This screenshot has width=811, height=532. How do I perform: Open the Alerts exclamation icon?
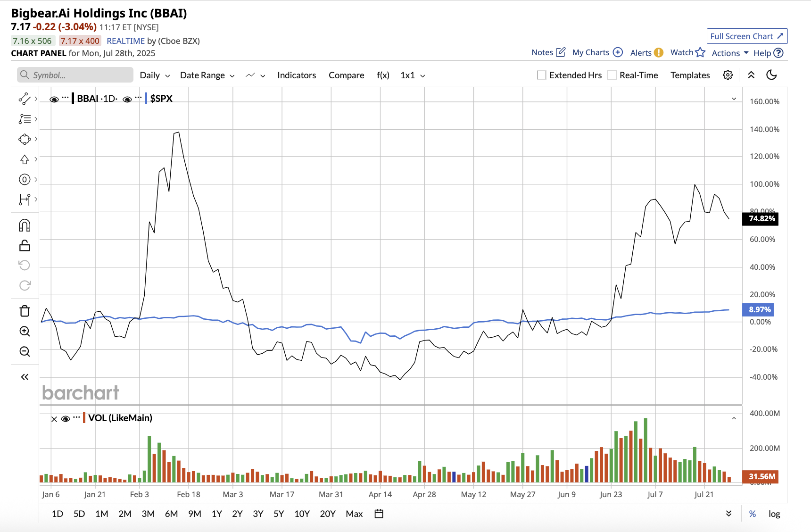point(659,52)
